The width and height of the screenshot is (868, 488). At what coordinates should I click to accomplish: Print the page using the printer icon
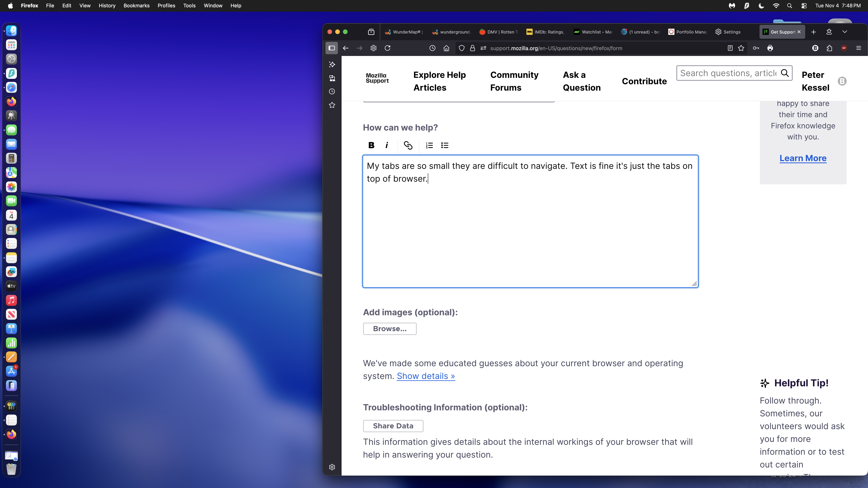coord(770,48)
